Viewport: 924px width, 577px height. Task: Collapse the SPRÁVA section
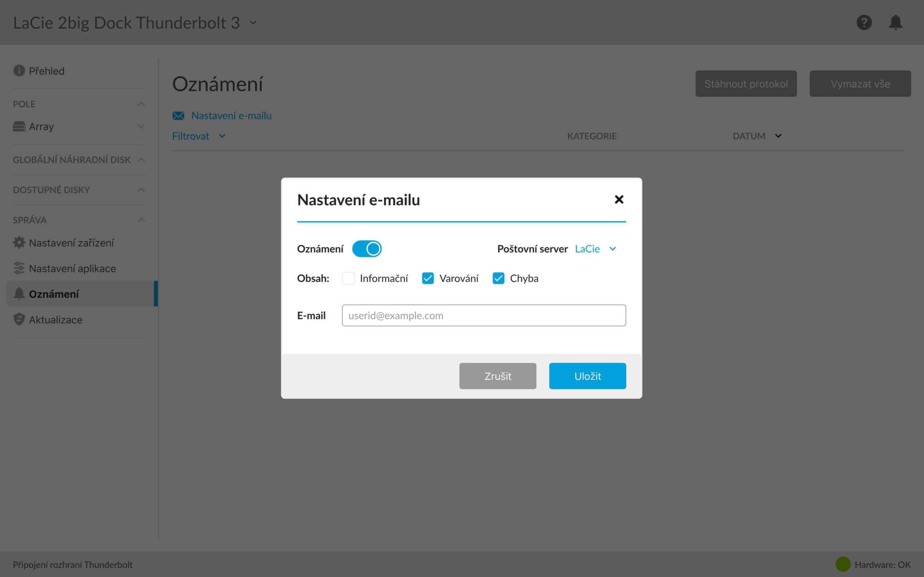[141, 220]
